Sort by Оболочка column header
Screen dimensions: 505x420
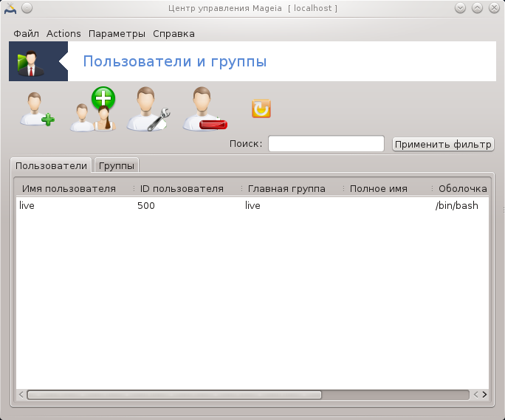462,189
